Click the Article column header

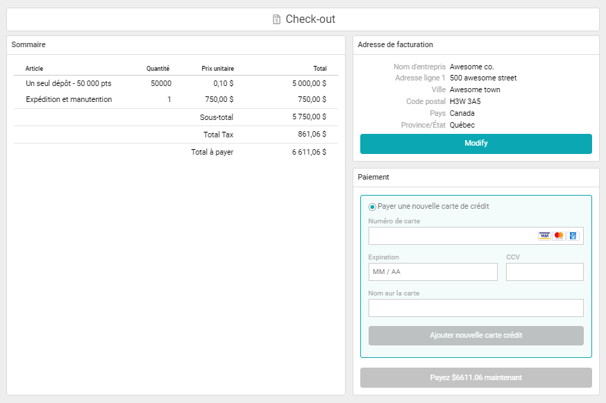[34, 69]
